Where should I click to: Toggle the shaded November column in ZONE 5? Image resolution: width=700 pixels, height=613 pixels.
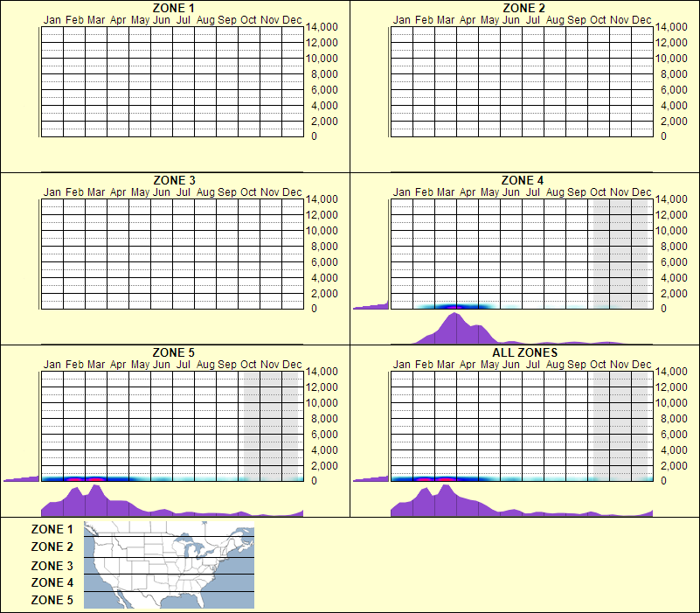[x=273, y=424]
